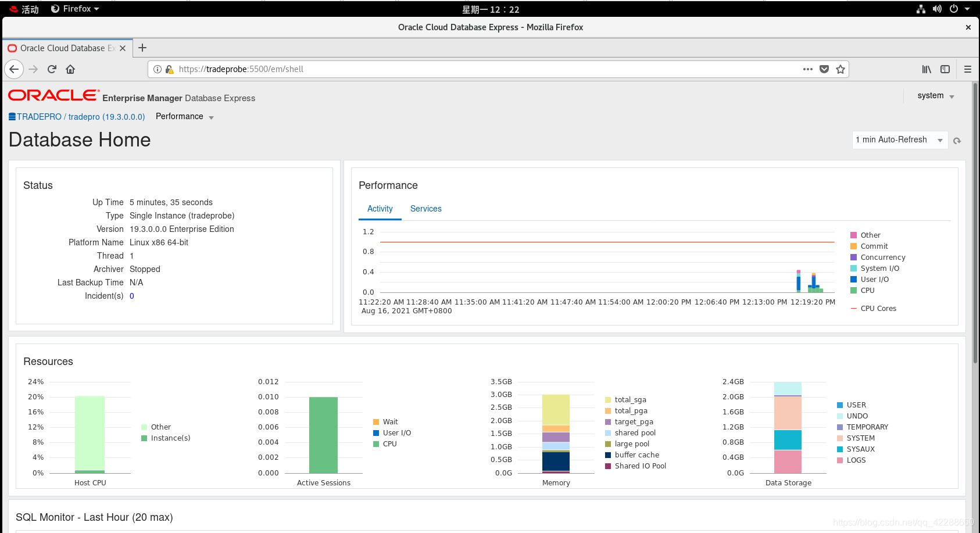Open network status icon in top bar
Image resolution: width=980 pixels, height=533 pixels.
tap(921, 9)
